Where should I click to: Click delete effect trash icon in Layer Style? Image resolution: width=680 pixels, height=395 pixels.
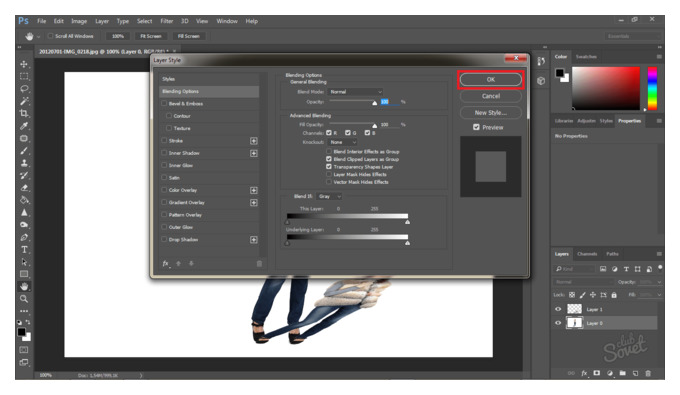(x=259, y=263)
